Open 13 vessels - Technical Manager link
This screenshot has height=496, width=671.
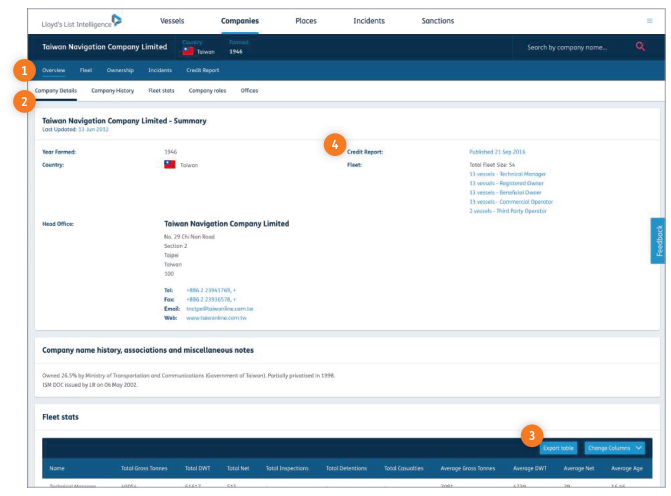click(x=508, y=174)
